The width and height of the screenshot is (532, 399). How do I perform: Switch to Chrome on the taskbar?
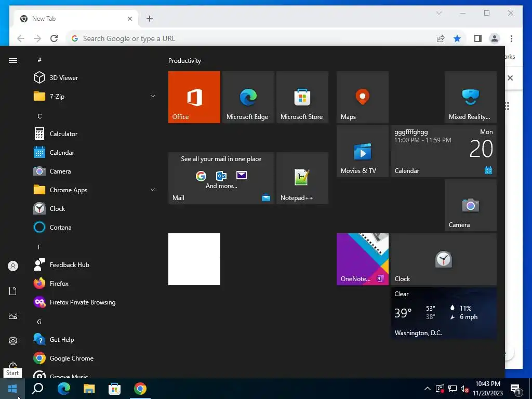[x=140, y=389]
